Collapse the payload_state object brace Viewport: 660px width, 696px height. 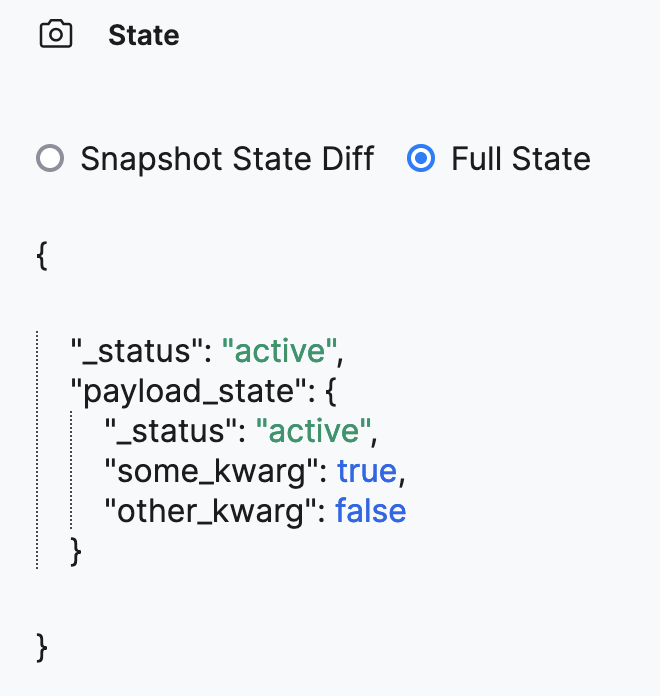coord(331,391)
